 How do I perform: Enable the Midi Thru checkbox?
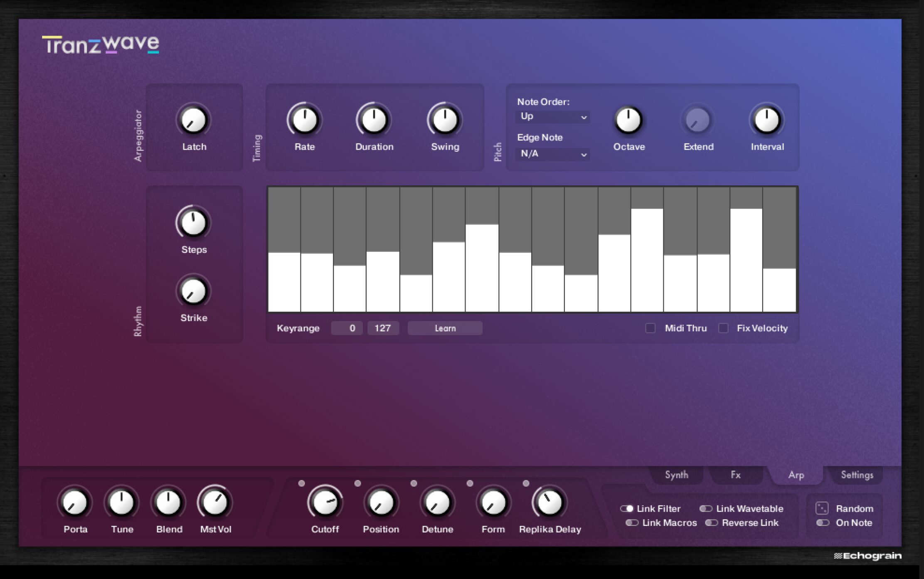click(x=650, y=328)
